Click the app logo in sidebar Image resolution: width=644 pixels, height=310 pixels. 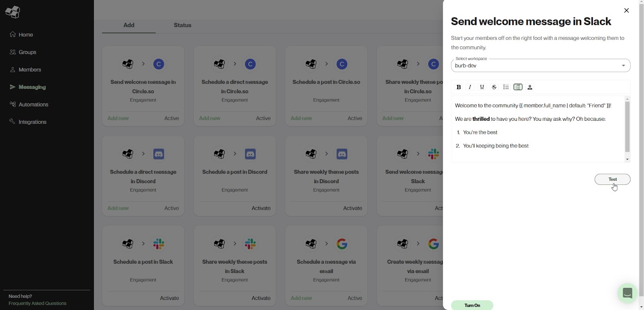[x=12, y=12]
